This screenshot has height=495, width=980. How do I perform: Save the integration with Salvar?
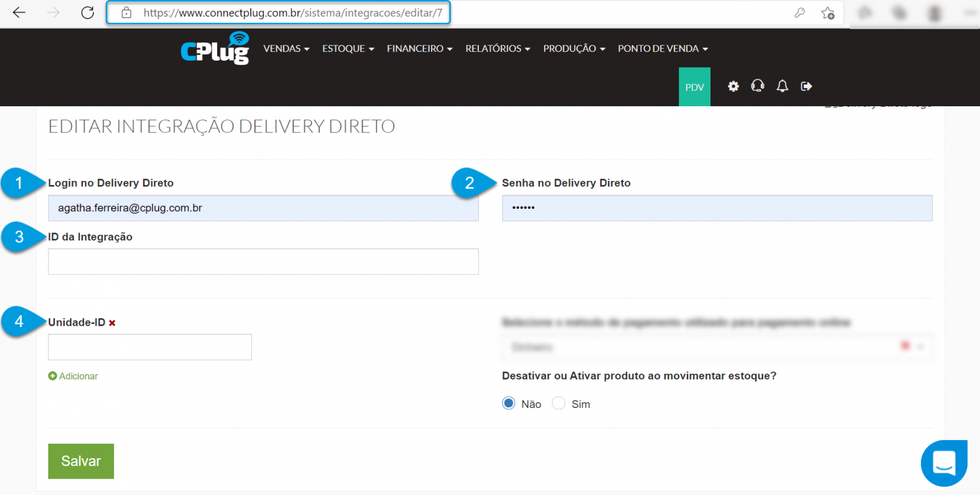(x=81, y=461)
